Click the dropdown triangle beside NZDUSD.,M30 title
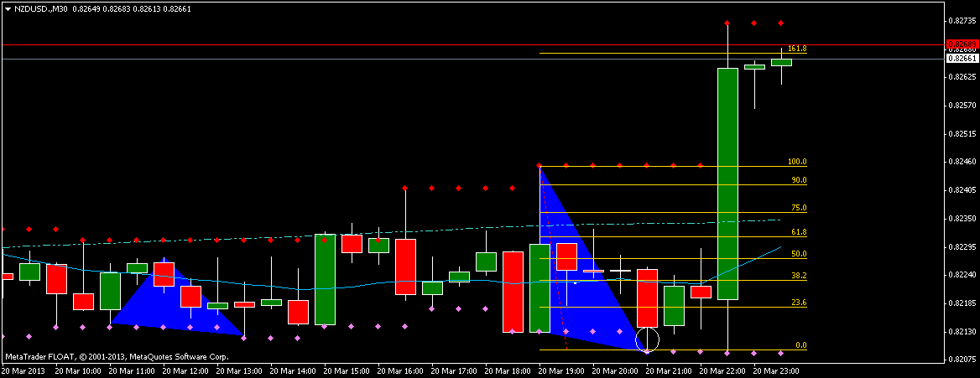This screenshot has height=378, width=980. point(8,8)
